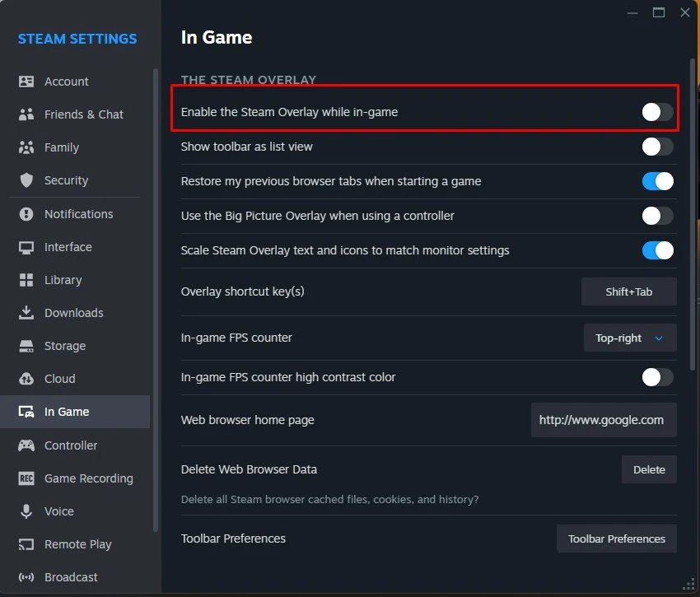
Task: Click the Game Recording REC icon
Action: (26, 478)
